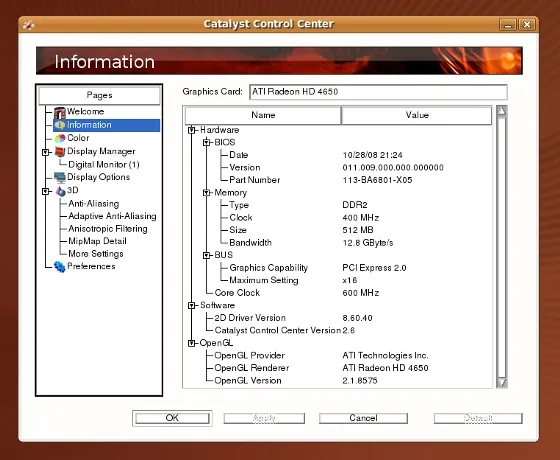
Task: Click the scrollbar down arrow
Action: (502, 383)
